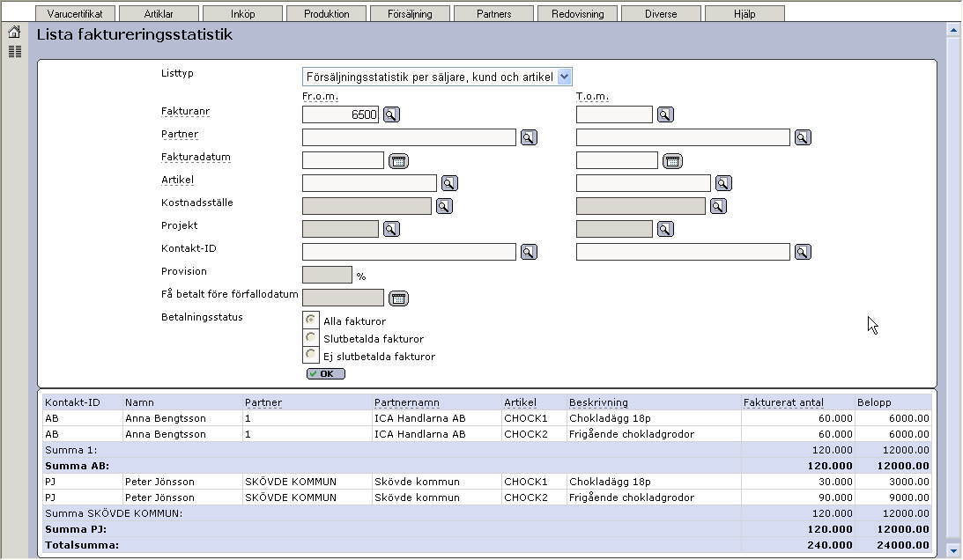The height and width of the screenshot is (560, 963).
Task: Open Inköp menu
Action: pyautogui.click(x=242, y=13)
